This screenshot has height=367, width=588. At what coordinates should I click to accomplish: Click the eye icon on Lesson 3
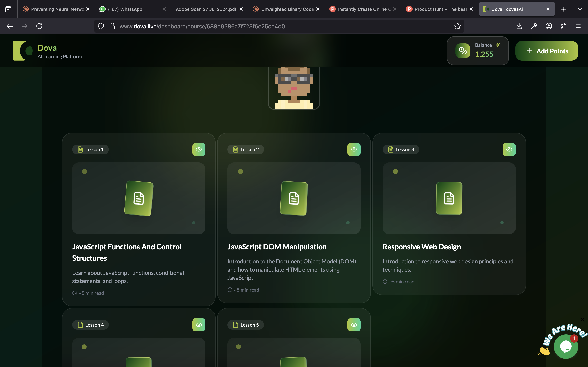click(509, 149)
